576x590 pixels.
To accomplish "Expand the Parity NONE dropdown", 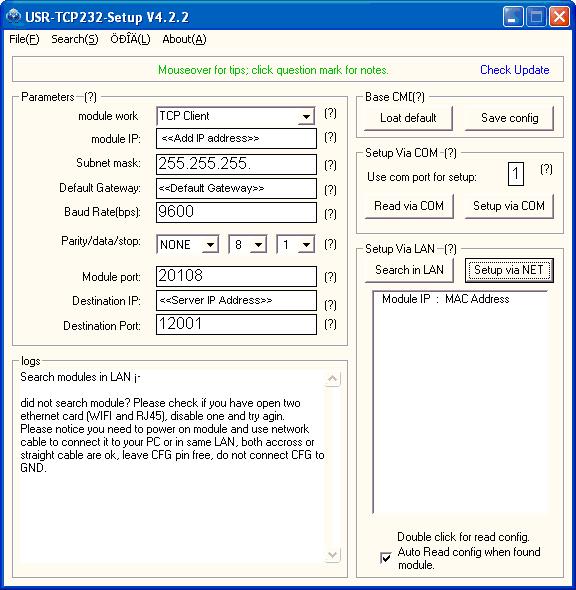I will point(210,245).
